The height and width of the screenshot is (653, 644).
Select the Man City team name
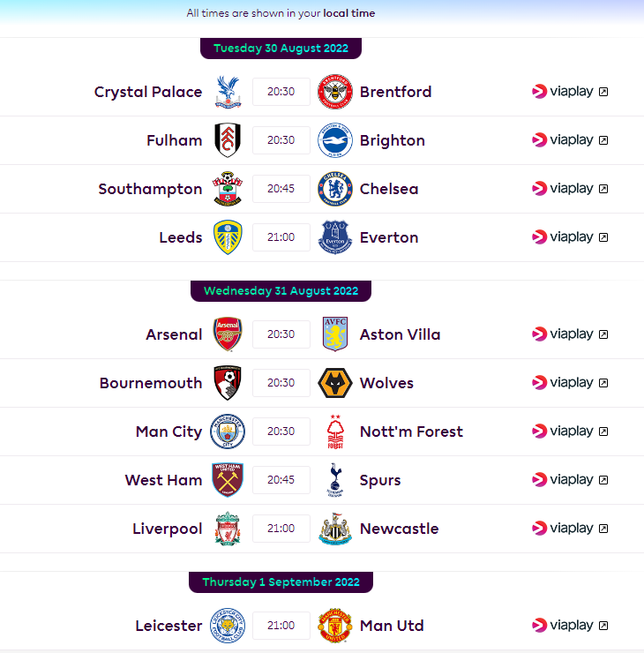(x=169, y=432)
